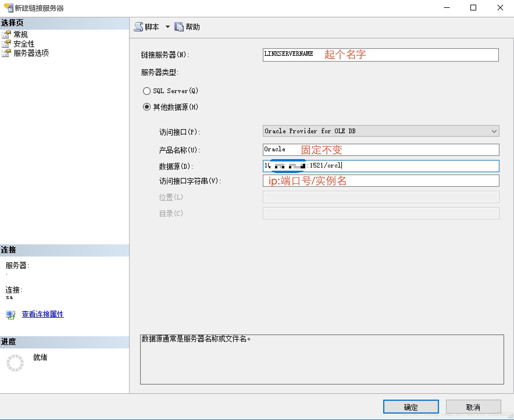Click the 链接服务器 name input field
Image resolution: width=514 pixels, height=420 pixels.
tap(381, 55)
